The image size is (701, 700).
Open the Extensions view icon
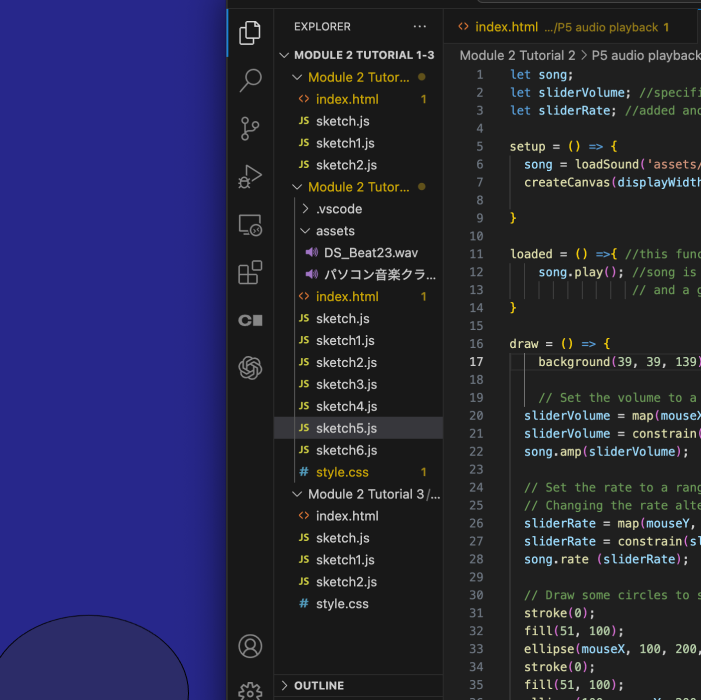click(250, 272)
